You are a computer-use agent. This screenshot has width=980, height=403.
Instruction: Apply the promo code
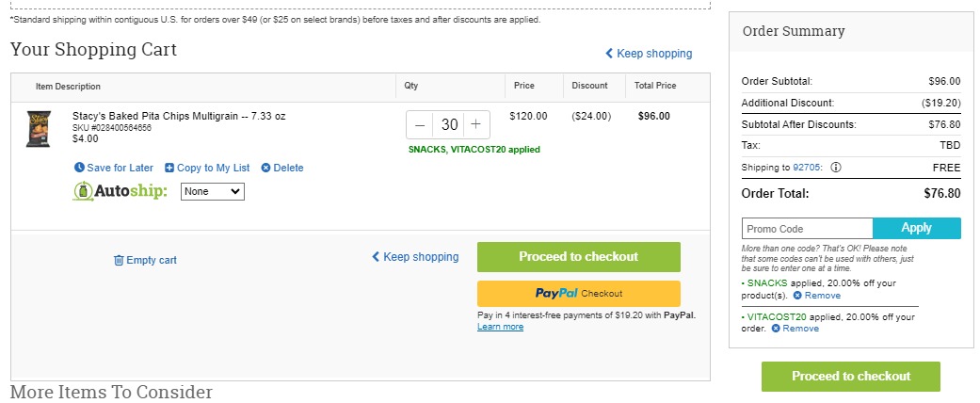(x=916, y=228)
